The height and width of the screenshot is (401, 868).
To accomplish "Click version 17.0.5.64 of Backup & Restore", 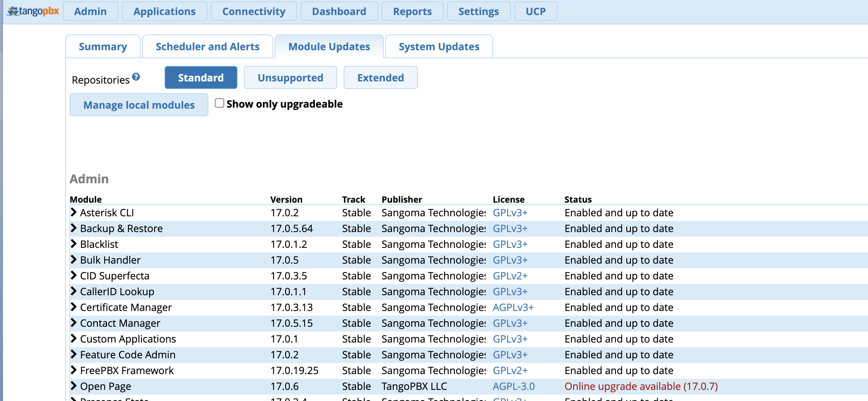I will pos(292,228).
